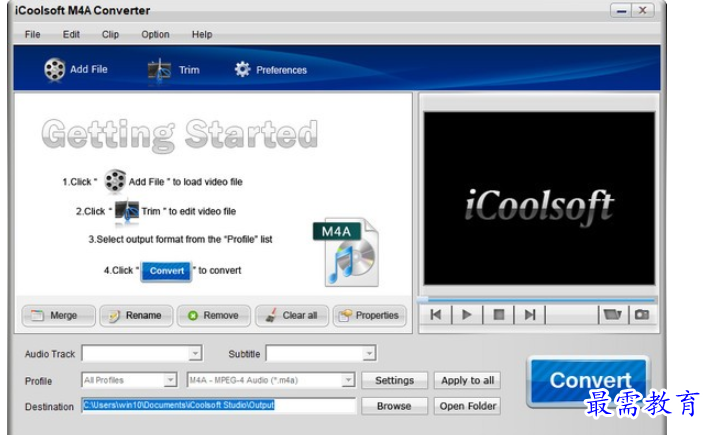708x435 pixels.
Task: Click the "3.Select output format" instruction text
Action: point(180,239)
